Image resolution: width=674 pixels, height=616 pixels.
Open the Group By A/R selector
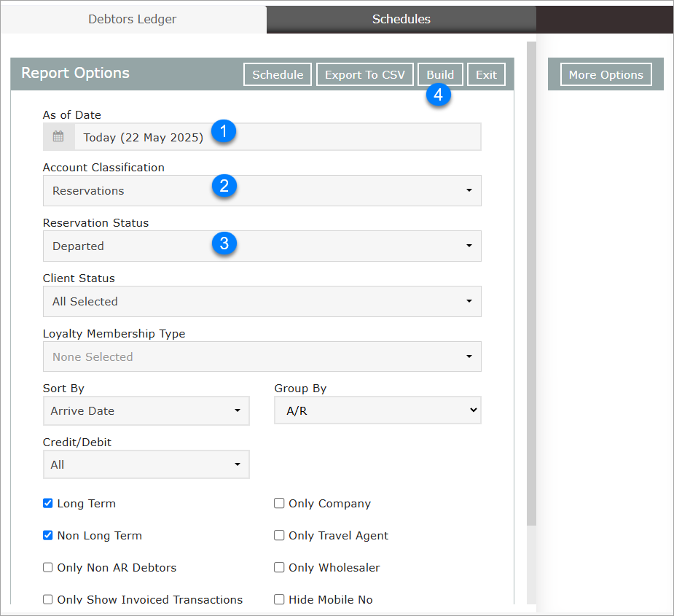[x=377, y=411]
